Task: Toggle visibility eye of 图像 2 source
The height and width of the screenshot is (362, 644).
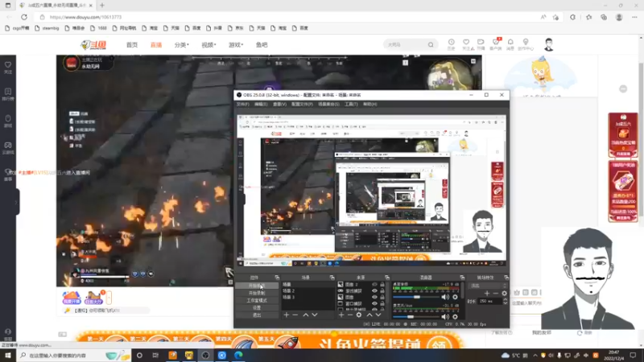Action: click(x=374, y=284)
